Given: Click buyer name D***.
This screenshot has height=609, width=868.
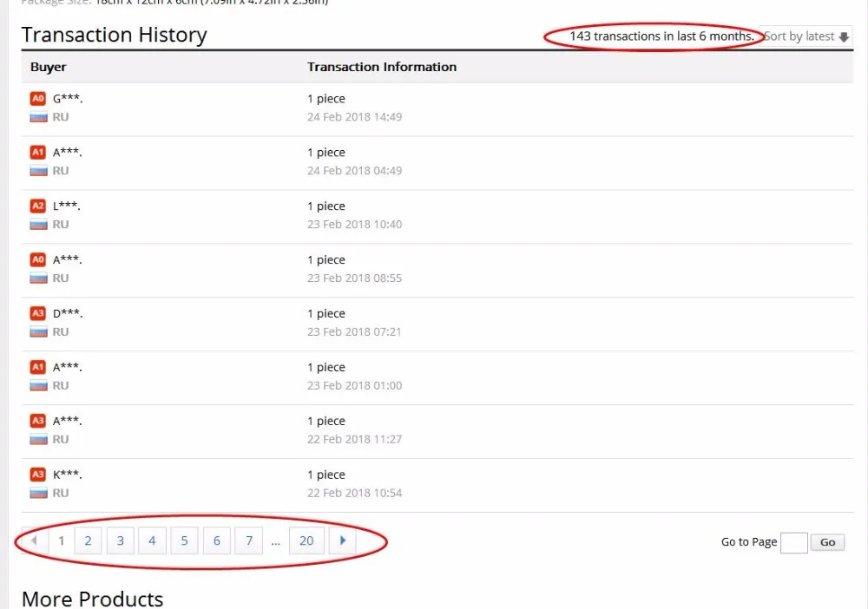Looking at the screenshot, I should point(68,313).
